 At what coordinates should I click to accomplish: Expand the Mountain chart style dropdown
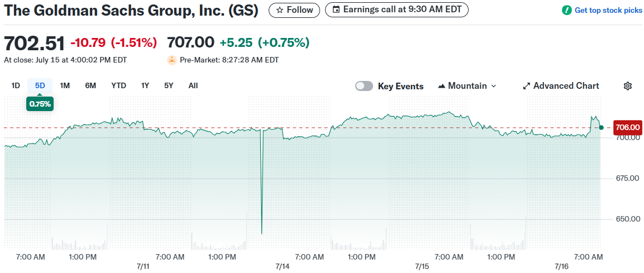pyautogui.click(x=467, y=86)
